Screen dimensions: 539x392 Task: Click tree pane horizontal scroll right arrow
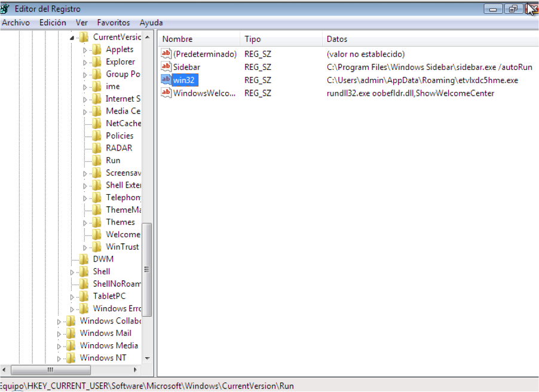click(135, 370)
